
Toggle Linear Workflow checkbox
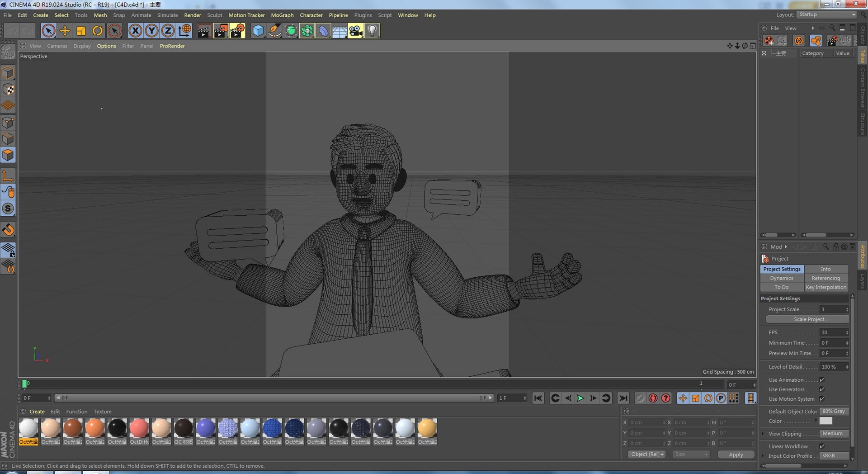click(822, 446)
